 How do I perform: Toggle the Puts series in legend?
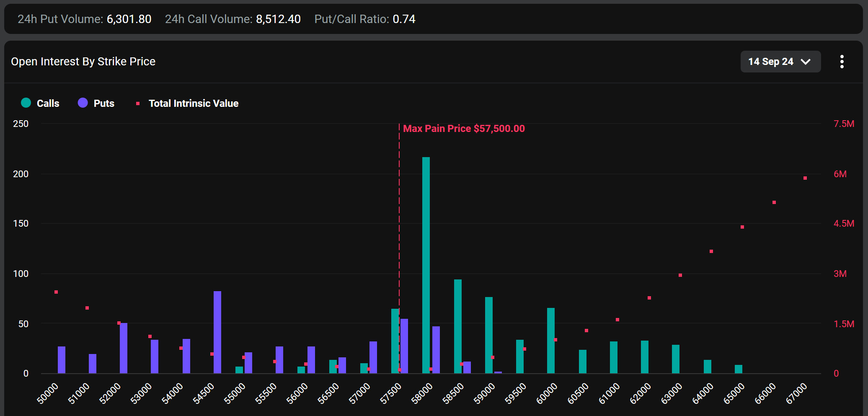pyautogui.click(x=96, y=103)
